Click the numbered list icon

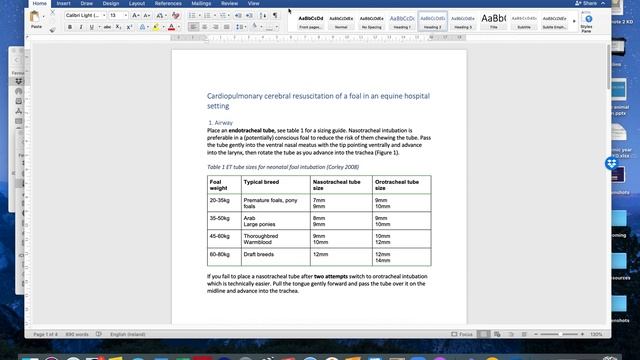[207, 16]
